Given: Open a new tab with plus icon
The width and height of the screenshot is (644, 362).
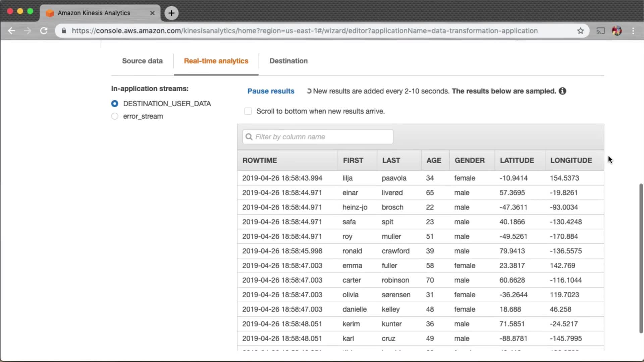Looking at the screenshot, I should click(171, 13).
